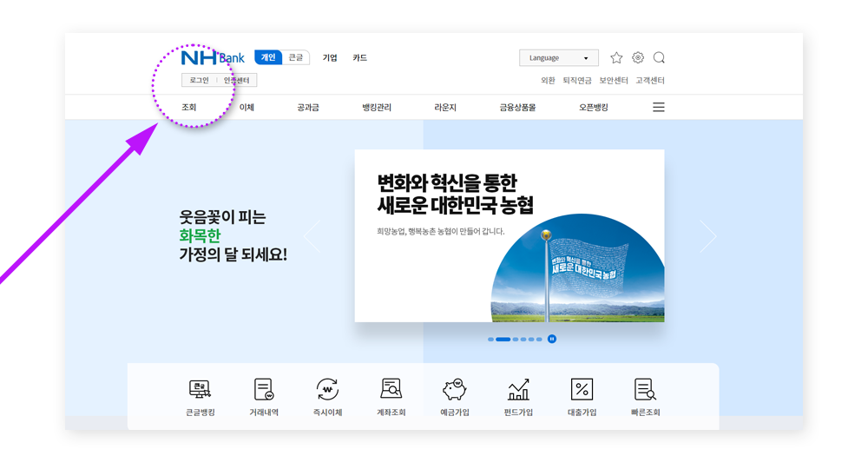Select the first banner slide dot
The width and height of the screenshot is (868, 469).
tap(490, 340)
